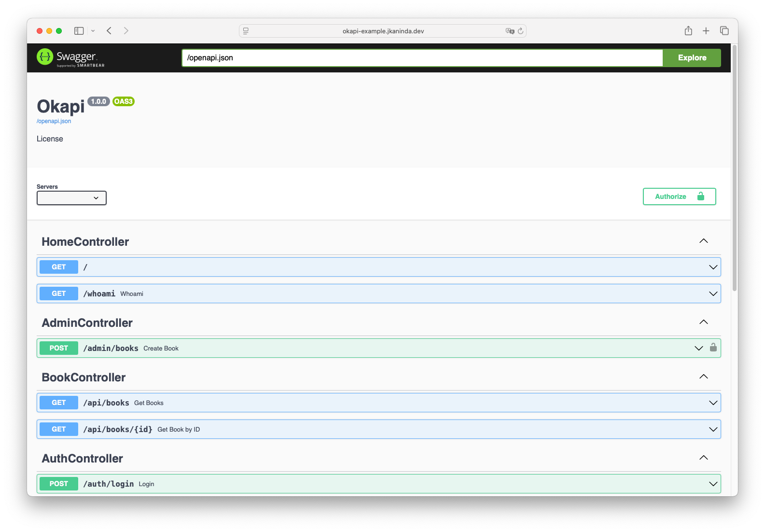This screenshot has height=532, width=765.
Task: Click the Get Book by ID summary text
Action: pyautogui.click(x=179, y=430)
